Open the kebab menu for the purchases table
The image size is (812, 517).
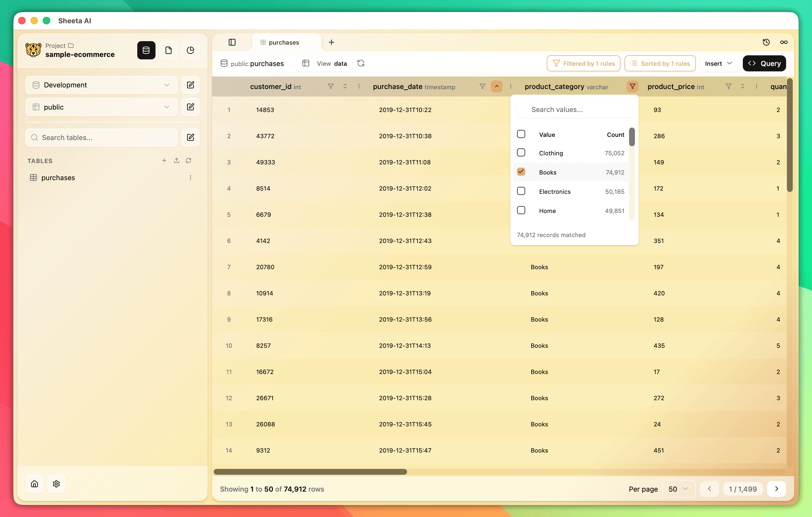pyautogui.click(x=190, y=177)
